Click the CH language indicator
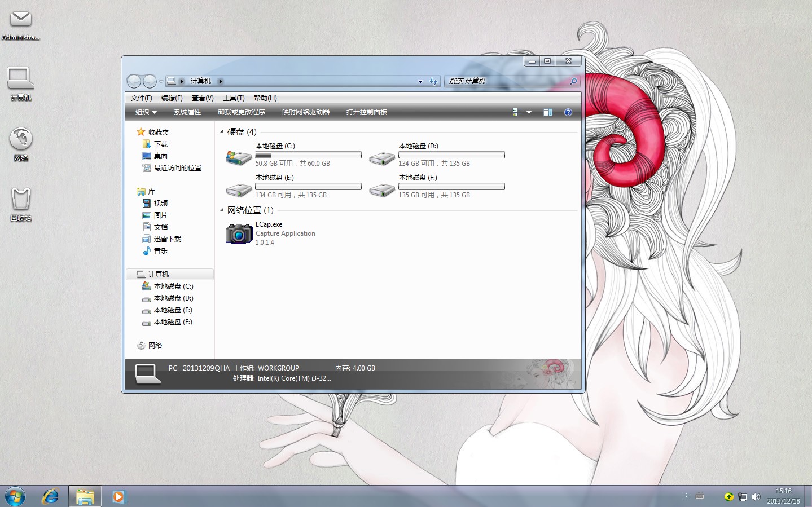This screenshot has width=812, height=507. pyautogui.click(x=687, y=496)
